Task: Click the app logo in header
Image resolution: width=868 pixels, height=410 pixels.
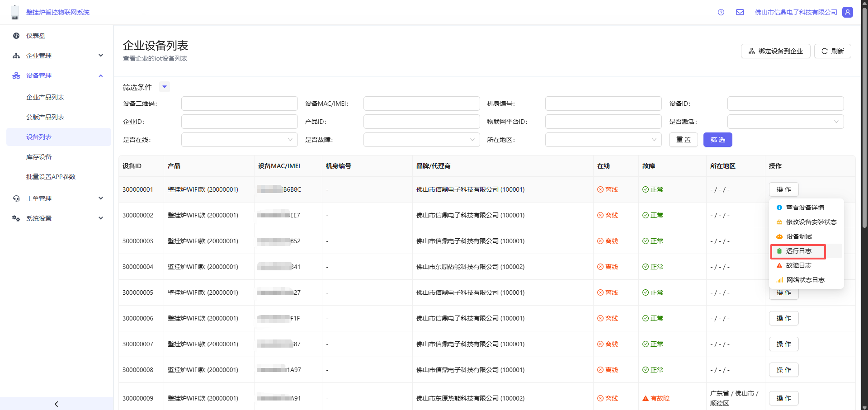Action: (15, 12)
